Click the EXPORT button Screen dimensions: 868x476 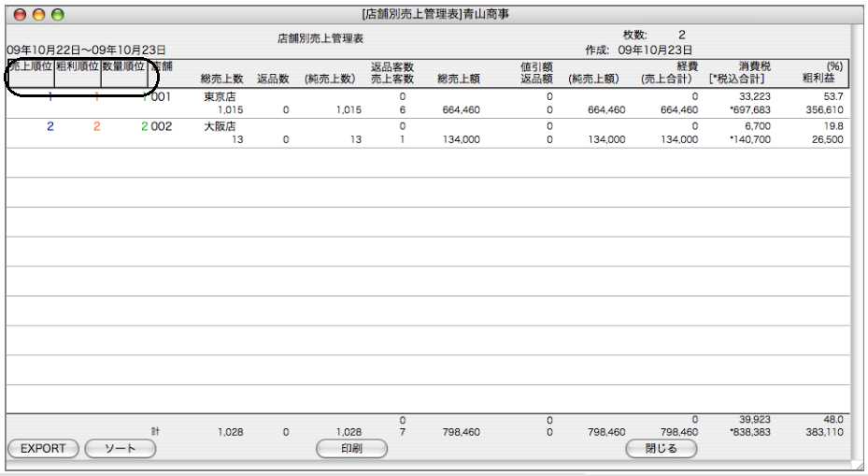(x=43, y=448)
